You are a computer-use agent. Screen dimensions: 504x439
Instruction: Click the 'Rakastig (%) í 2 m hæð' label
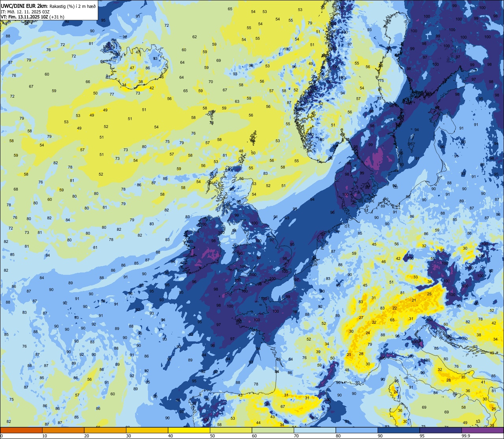(x=72, y=6)
